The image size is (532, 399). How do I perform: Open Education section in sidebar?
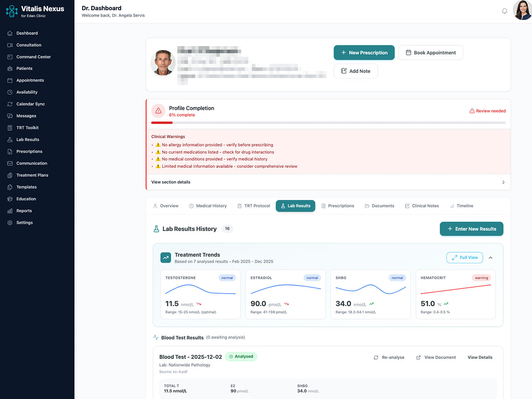coord(26,199)
